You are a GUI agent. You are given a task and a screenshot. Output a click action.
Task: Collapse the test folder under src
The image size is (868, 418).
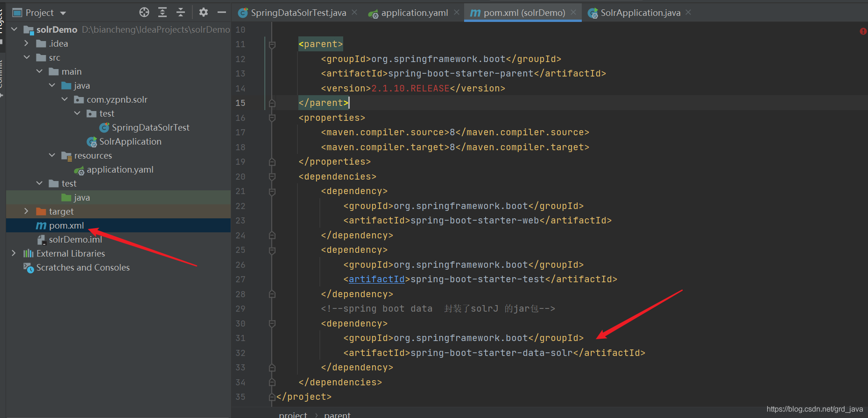tap(39, 183)
